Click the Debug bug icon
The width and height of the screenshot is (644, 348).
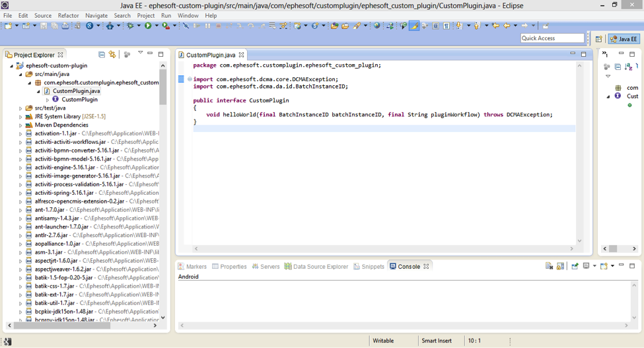click(x=130, y=26)
